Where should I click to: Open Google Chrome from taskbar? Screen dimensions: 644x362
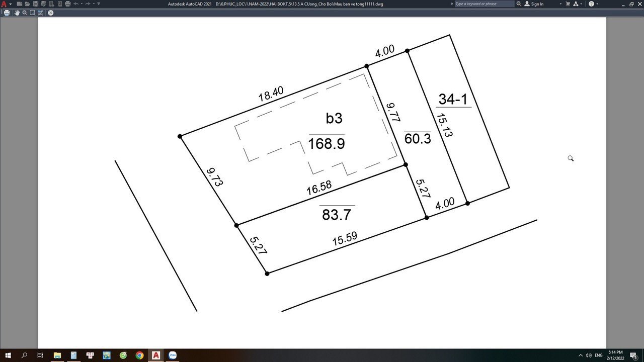tap(139, 355)
